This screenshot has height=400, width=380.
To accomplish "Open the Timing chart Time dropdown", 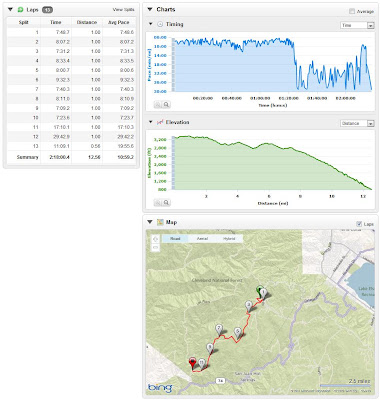I will pyautogui.click(x=357, y=25).
